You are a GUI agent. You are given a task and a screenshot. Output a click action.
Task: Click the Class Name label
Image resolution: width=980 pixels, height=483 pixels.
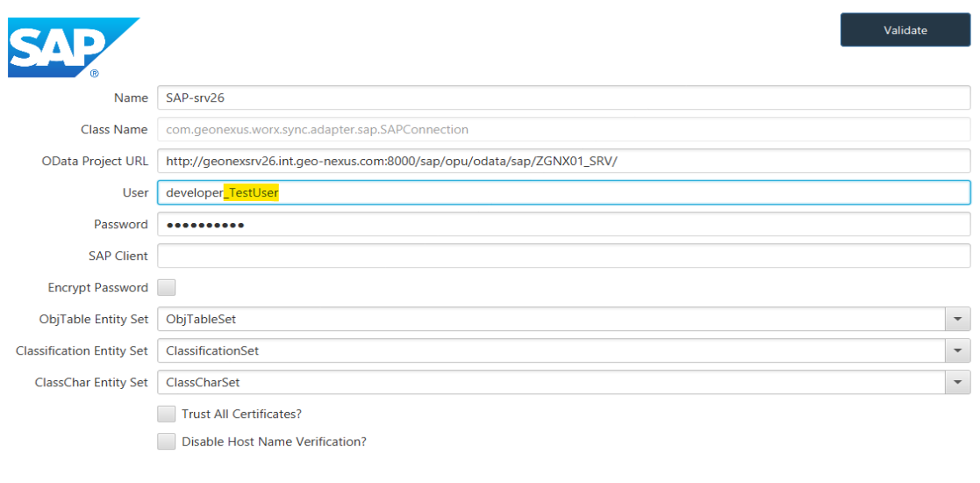pos(114,129)
